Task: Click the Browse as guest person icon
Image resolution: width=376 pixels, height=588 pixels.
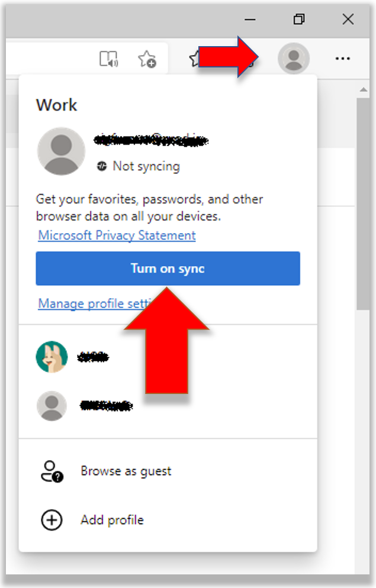Action: (x=51, y=471)
